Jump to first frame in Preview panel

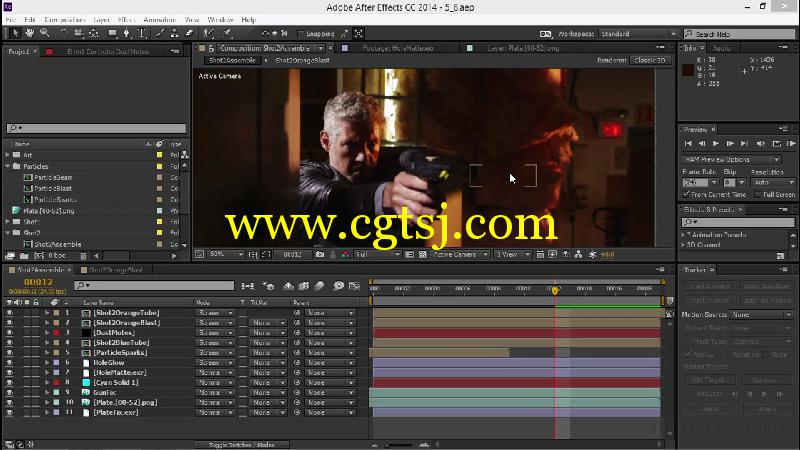[x=688, y=144]
